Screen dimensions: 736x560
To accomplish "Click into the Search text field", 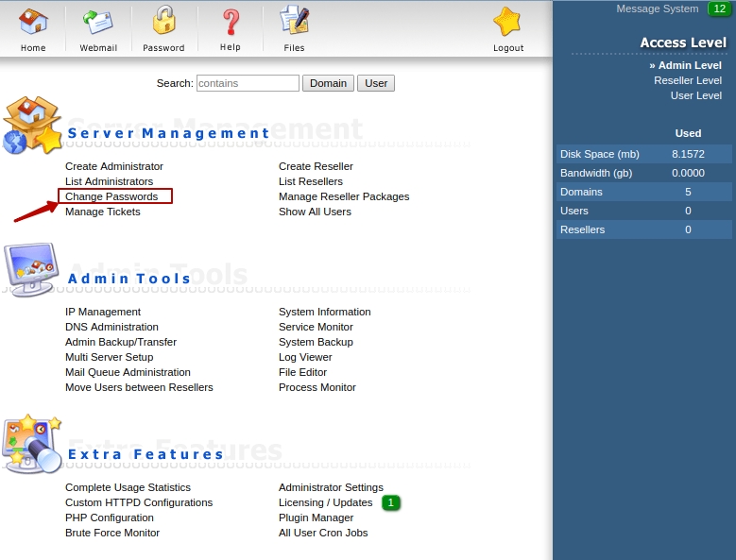I will click(x=248, y=83).
